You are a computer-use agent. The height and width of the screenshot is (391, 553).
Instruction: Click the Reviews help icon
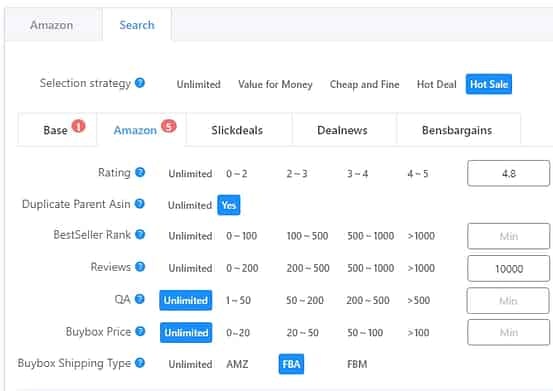pyautogui.click(x=140, y=267)
